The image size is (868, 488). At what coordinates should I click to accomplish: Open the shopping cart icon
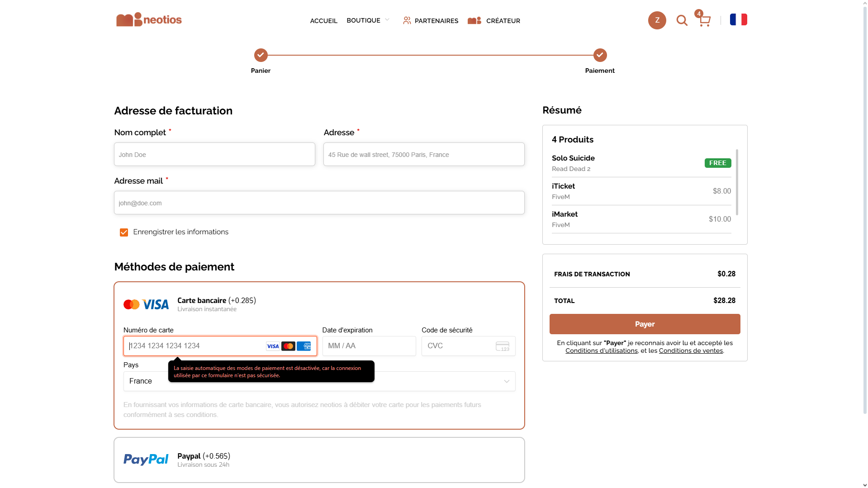[704, 21]
